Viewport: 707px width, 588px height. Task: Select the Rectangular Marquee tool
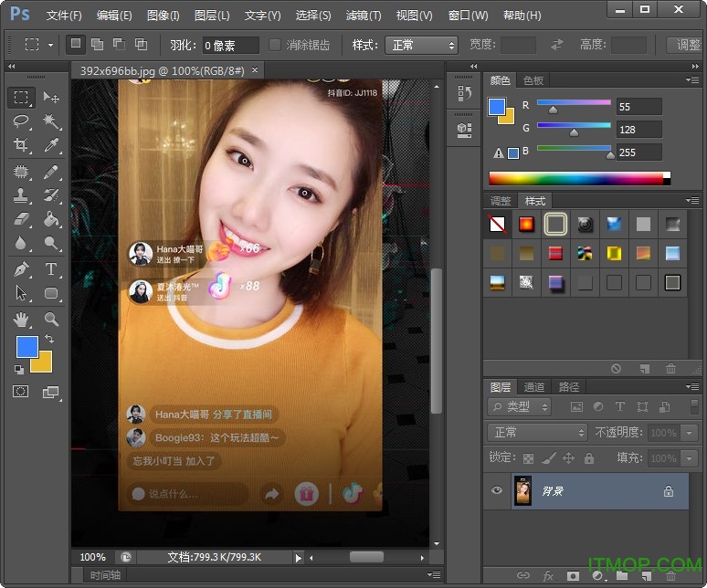tap(21, 98)
